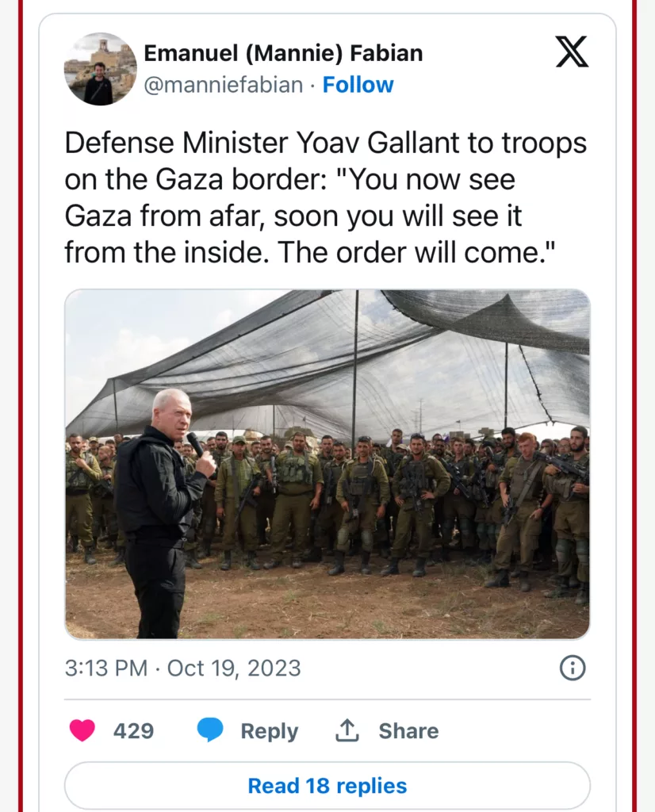Open Emanuel (Mannie) Fabian's display name

pos(283,53)
